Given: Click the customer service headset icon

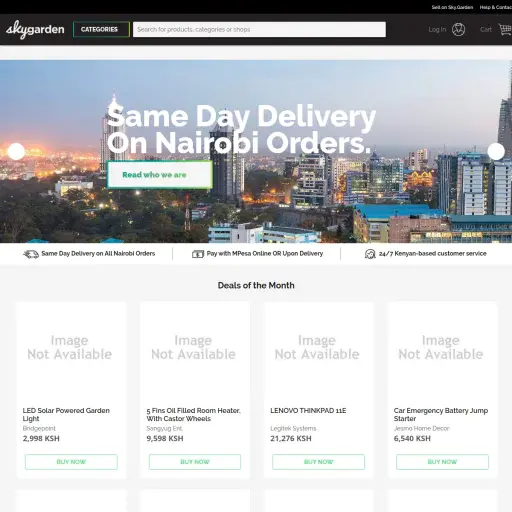Looking at the screenshot, I should [x=370, y=254].
